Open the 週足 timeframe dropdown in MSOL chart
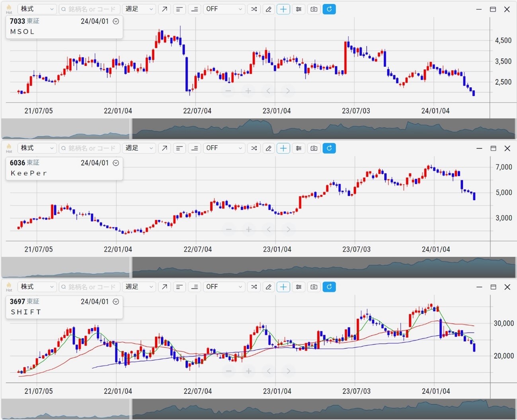This screenshot has height=420, width=517. [x=139, y=9]
